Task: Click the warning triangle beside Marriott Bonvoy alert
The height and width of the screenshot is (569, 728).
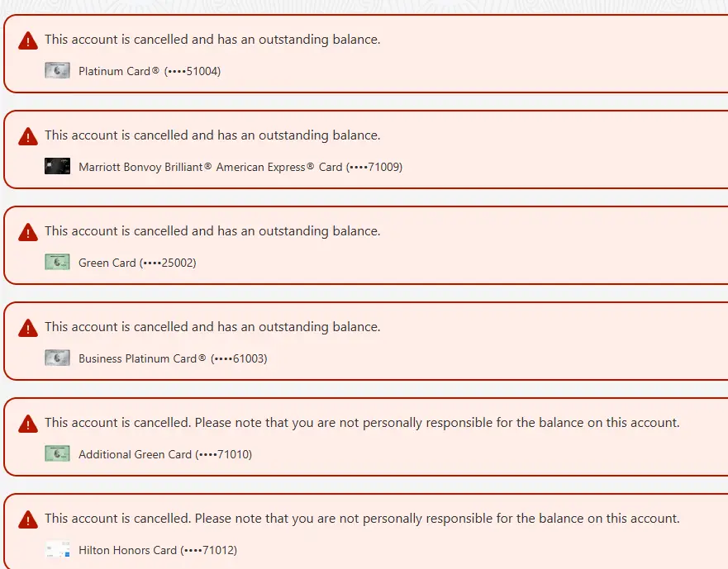Action: pos(28,136)
